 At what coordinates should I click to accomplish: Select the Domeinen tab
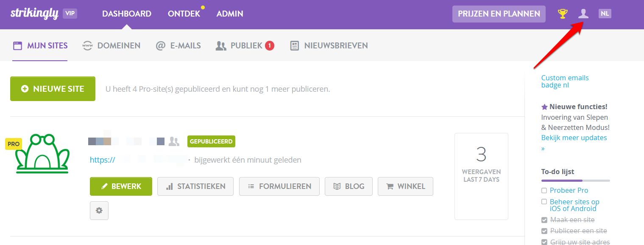coord(111,45)
